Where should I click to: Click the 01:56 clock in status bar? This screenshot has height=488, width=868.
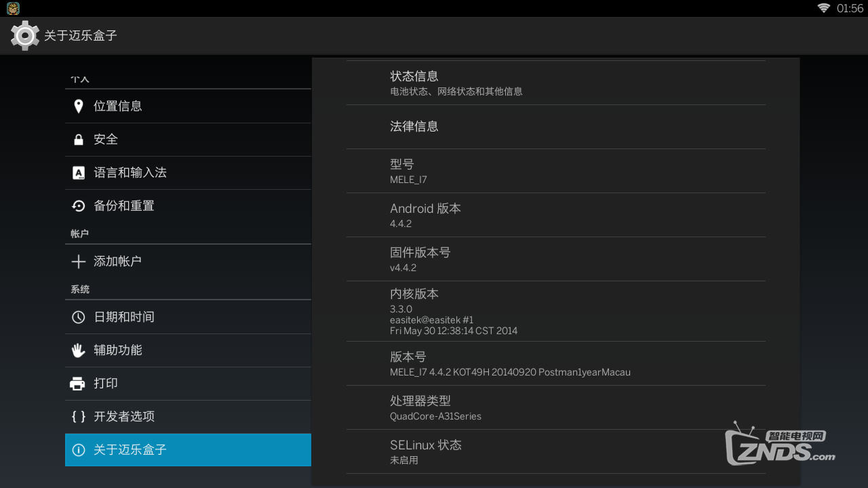(850, 8)
